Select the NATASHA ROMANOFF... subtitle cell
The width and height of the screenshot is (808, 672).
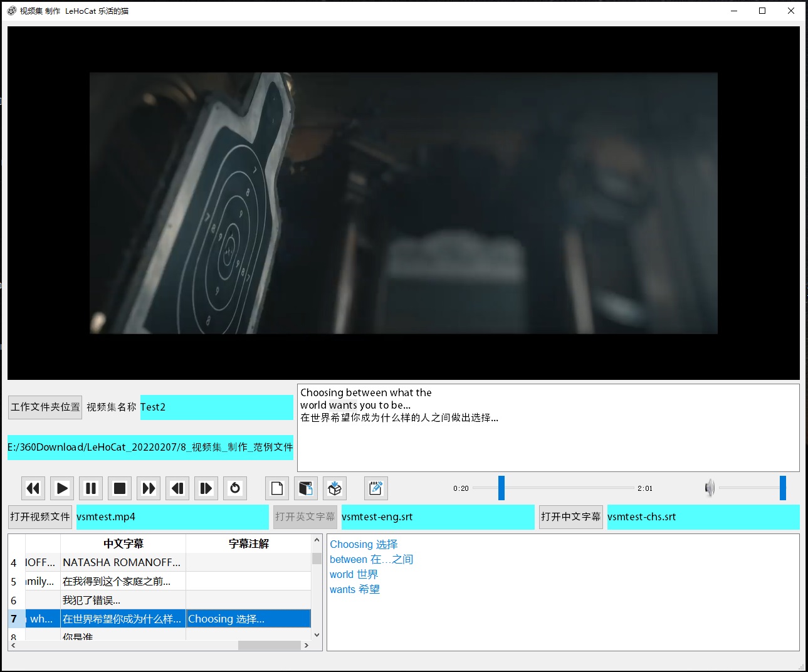[123, 562]
